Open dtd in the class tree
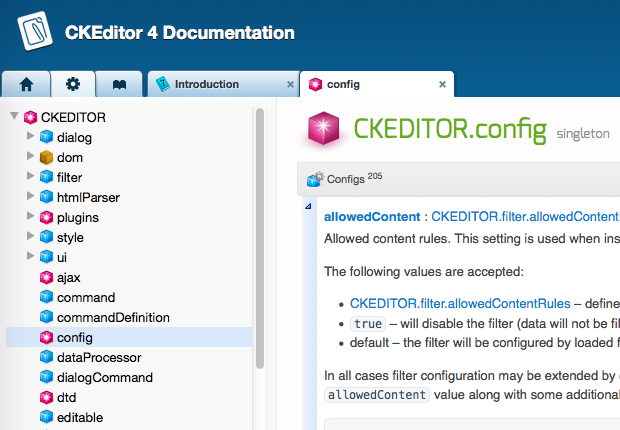The image size is (620, 430). click(x=66, y=398)
